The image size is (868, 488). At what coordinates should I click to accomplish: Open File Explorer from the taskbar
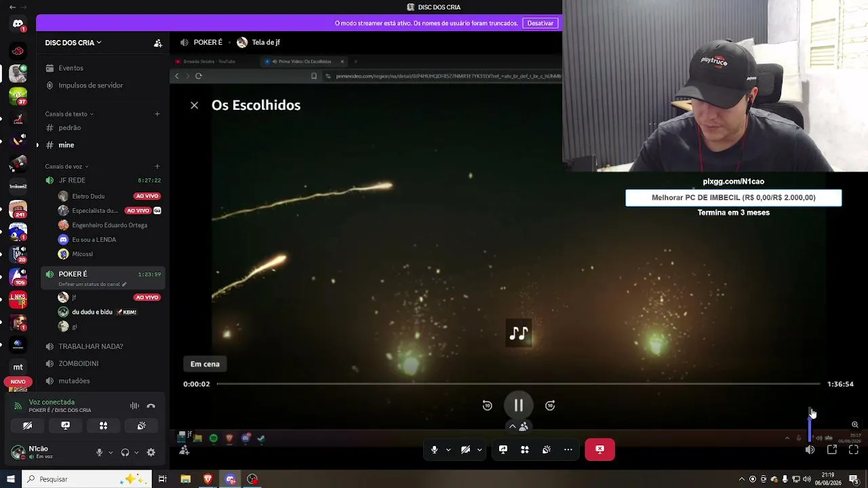coord(186,479)
